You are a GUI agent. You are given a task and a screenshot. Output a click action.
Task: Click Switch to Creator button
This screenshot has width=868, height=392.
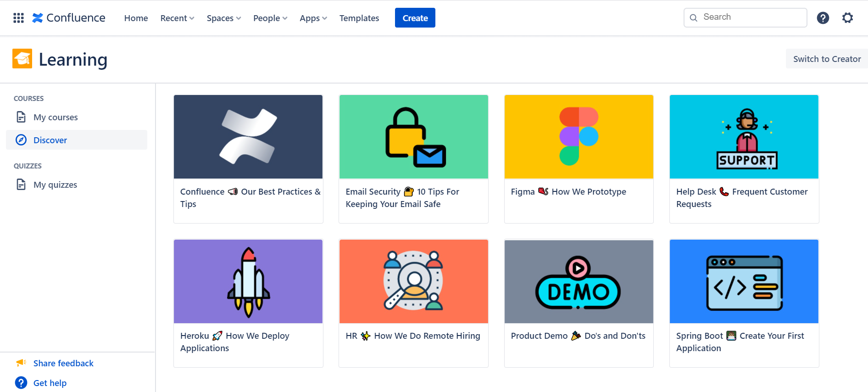tap(827, 59)
